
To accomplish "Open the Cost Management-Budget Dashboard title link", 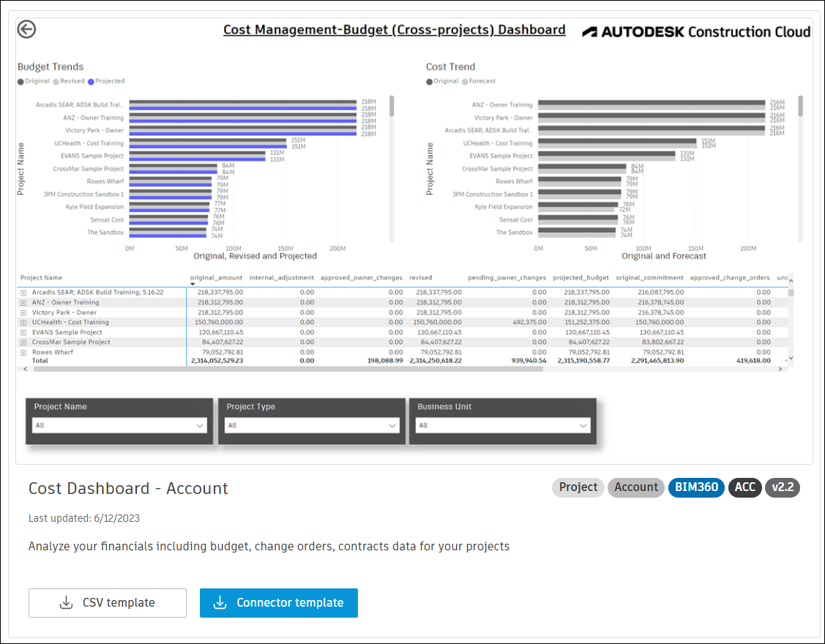I will click(394, 29).
